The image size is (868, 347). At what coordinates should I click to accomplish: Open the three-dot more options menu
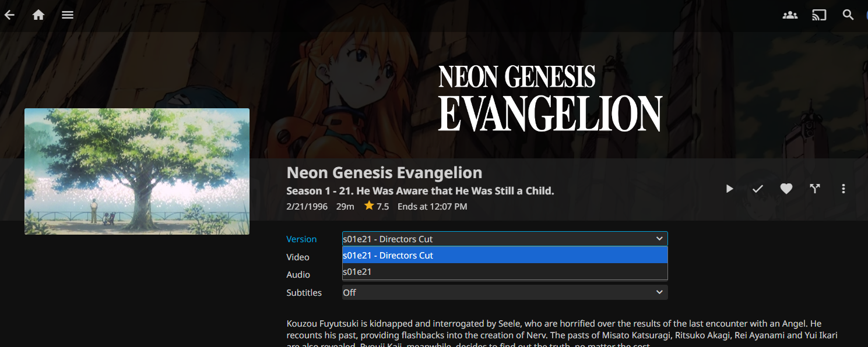844,189
